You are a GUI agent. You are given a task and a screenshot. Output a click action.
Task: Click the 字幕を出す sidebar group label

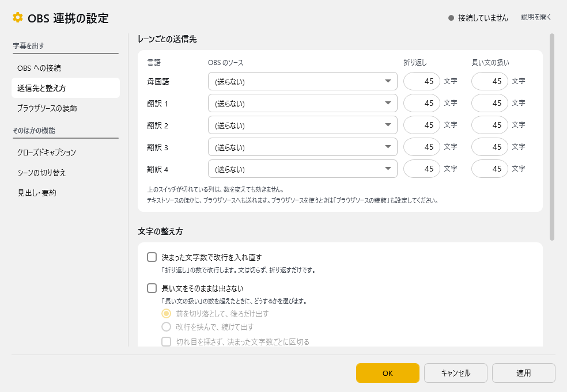[29, 46]
